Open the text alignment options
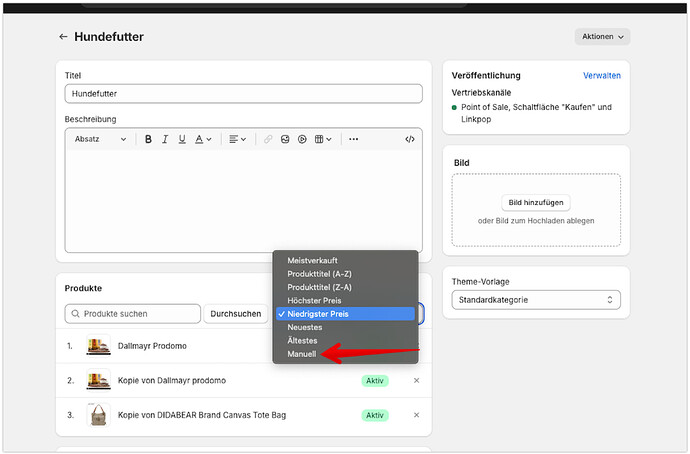Screen dimensions: 690x454 [x=237, y=139]
